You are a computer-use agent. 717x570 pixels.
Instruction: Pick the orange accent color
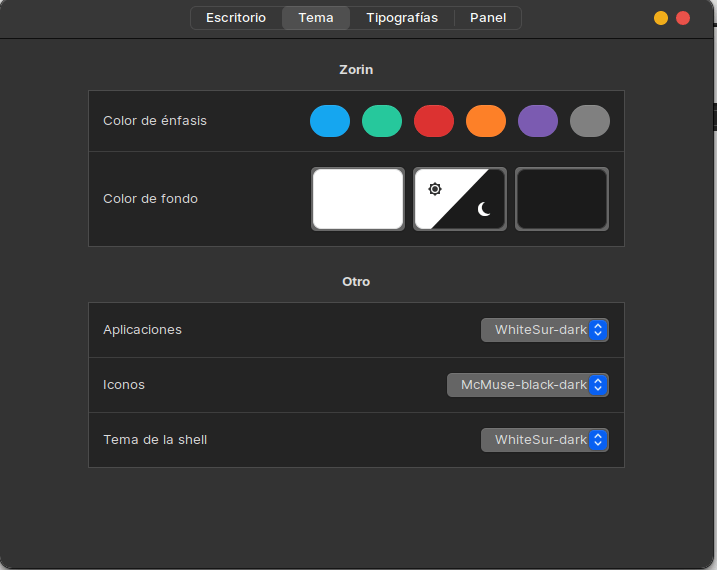[x=485, y=121]
